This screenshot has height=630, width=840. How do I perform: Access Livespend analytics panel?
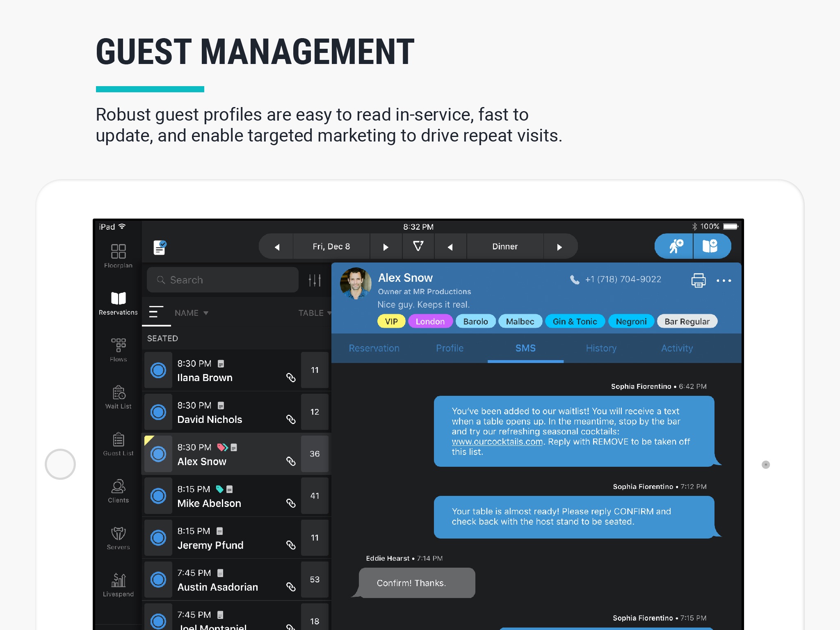pos(117,582)
